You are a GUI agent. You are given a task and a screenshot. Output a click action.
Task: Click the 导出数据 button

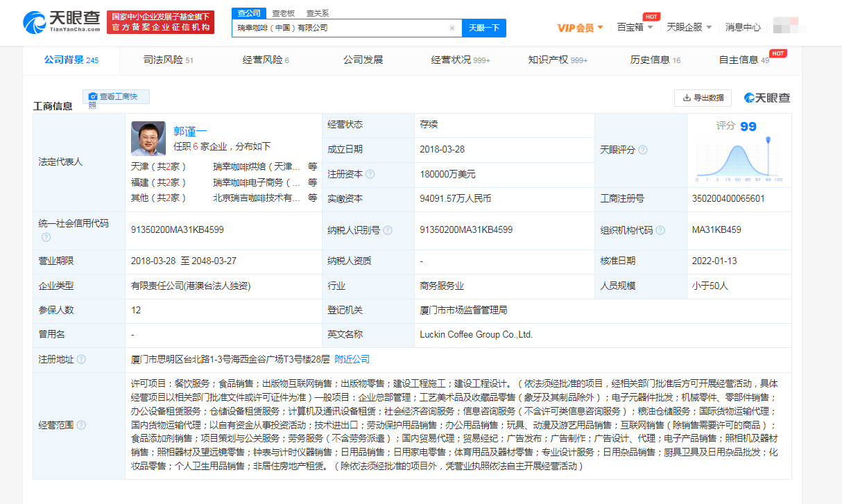(703, 98)
